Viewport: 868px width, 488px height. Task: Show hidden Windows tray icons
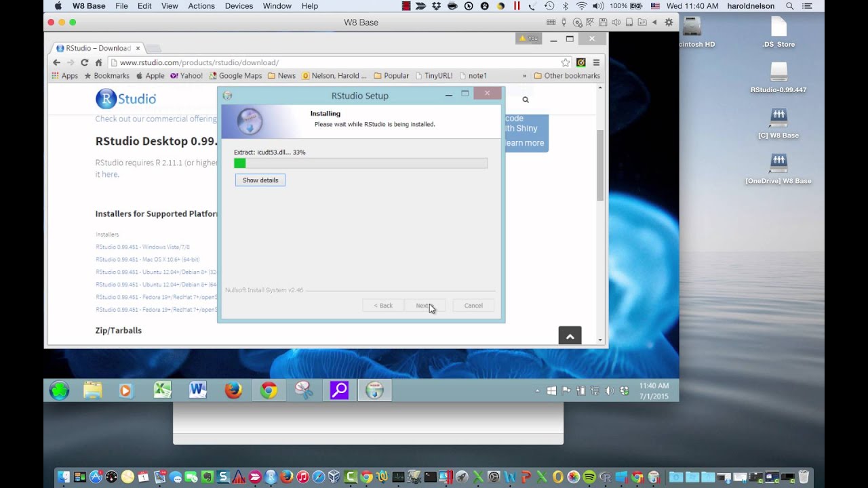click(538, 391)
